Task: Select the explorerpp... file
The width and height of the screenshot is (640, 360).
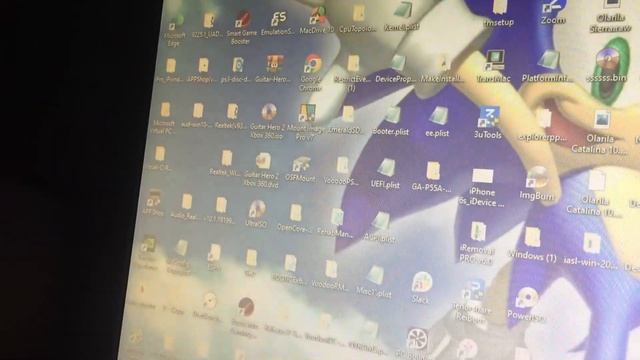Action: pyautogui.click(x=542, y=126)
